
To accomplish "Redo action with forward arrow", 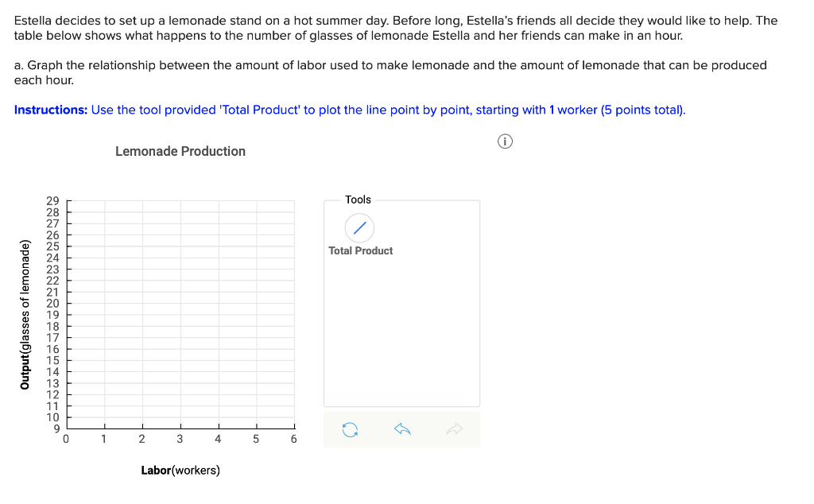I will (x=454, y=429).
